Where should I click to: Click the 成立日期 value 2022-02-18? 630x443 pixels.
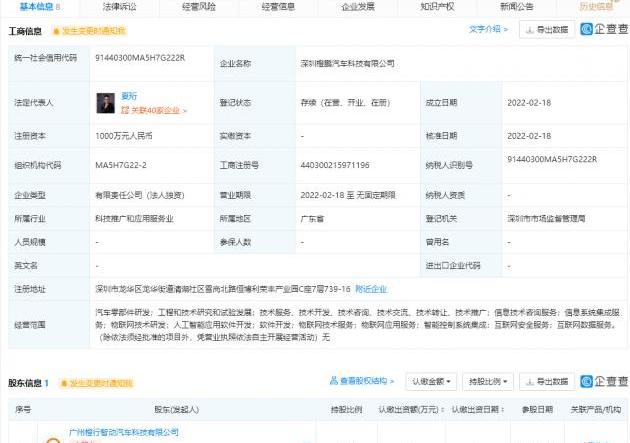[529, 103]
